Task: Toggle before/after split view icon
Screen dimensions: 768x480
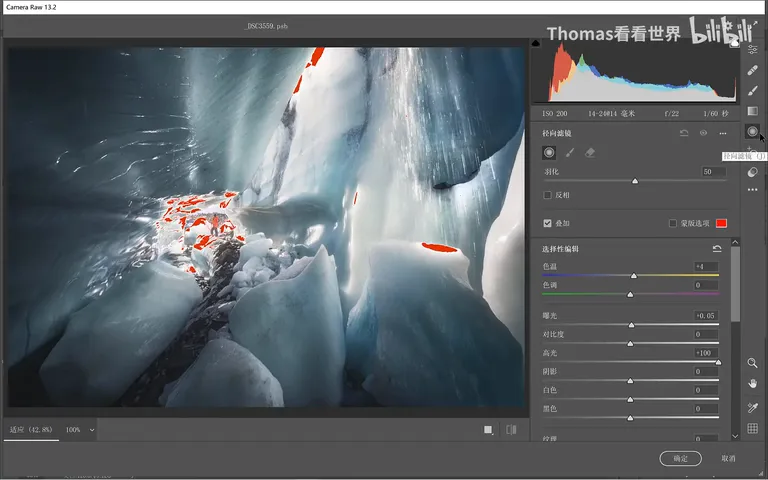Action: coord(511,430)
